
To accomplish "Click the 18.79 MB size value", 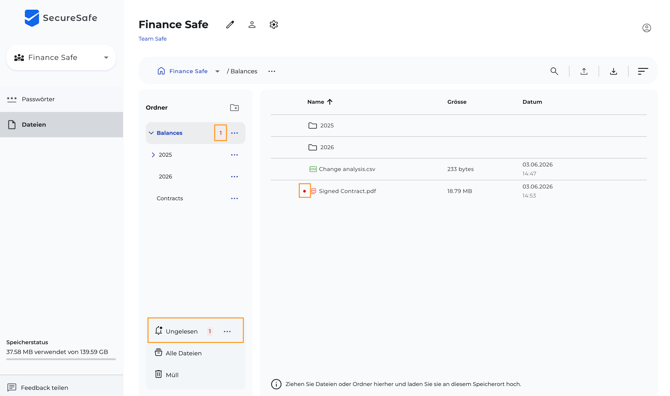I will click(459, 191).
